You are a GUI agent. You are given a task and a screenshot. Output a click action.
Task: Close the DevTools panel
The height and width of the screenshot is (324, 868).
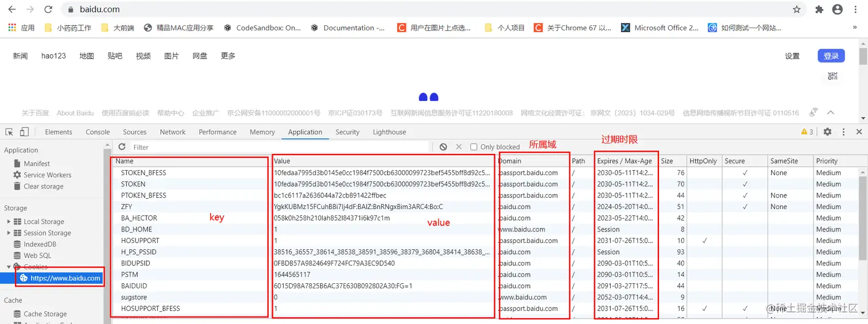click(859, 132)
